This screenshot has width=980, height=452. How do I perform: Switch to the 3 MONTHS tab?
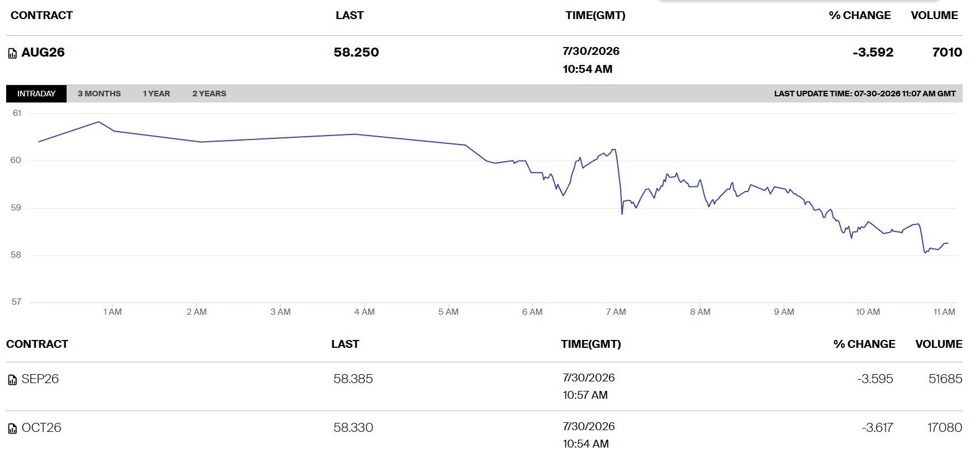click(x=99, y=94)
